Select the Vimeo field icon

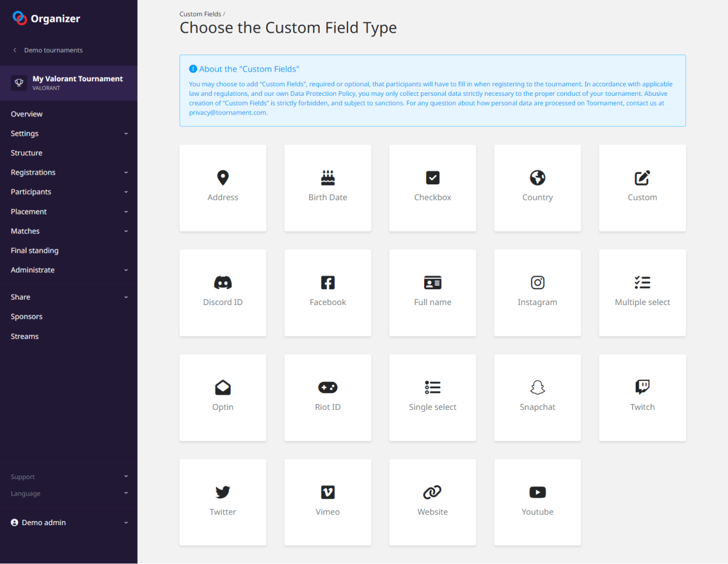(x=328, y=492)
